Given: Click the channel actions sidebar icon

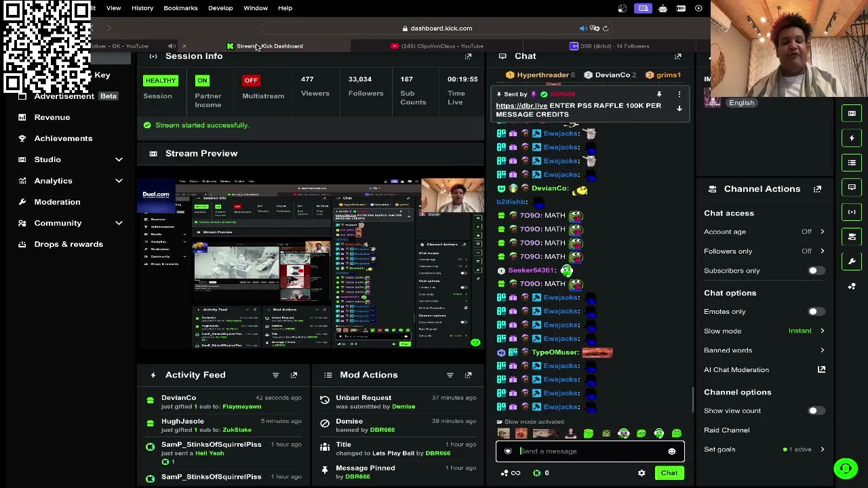Looking at the screenshot, I should 852,237.
